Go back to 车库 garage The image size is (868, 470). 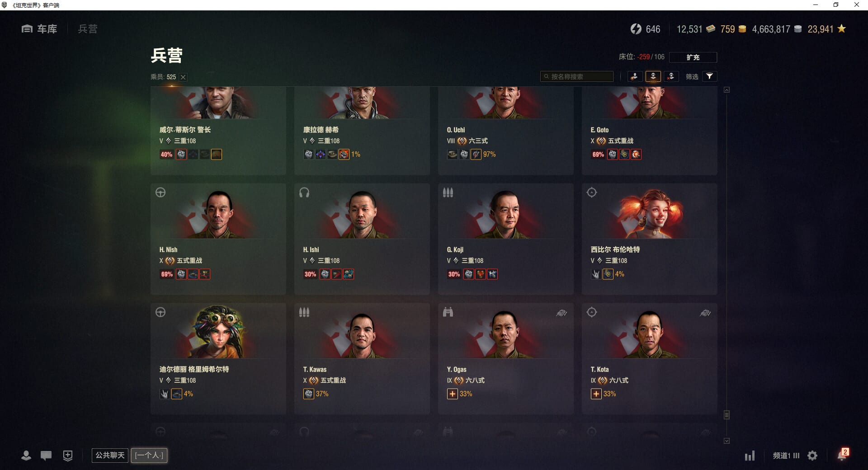39,29
